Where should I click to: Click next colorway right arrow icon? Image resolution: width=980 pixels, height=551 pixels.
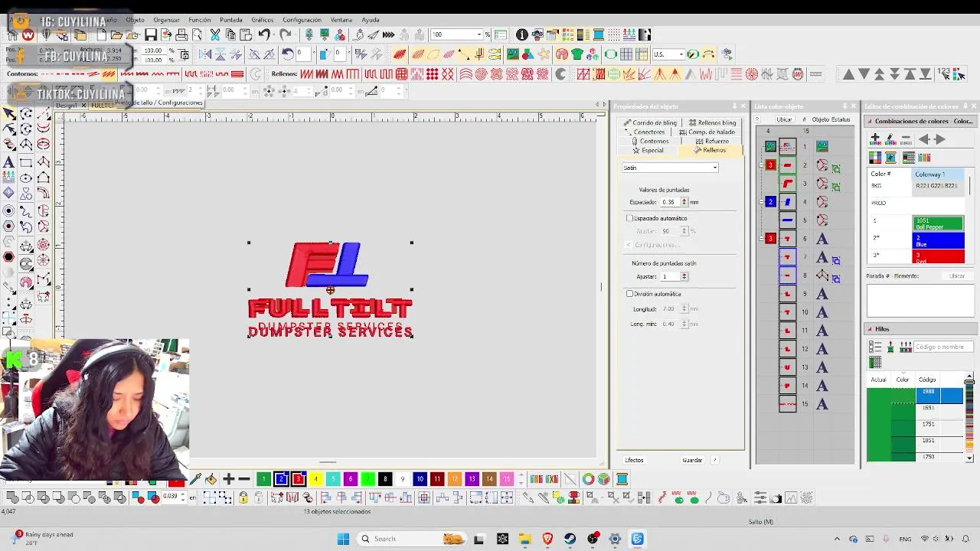tap(939, 139)
